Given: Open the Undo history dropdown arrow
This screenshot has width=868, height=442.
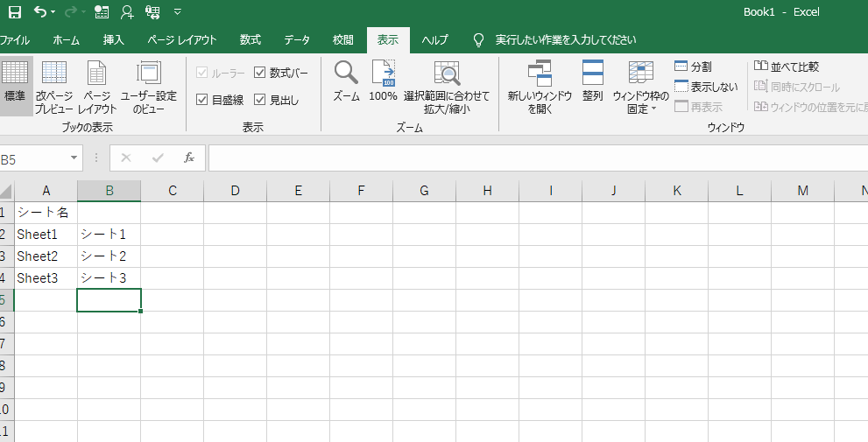Looking at the screenshot, I should (x=53, y=11).
